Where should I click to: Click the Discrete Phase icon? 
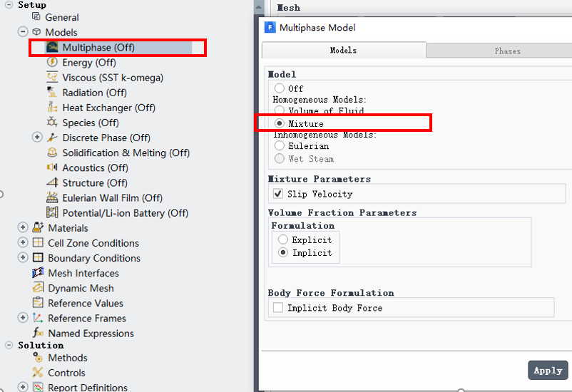pos(52,137)
